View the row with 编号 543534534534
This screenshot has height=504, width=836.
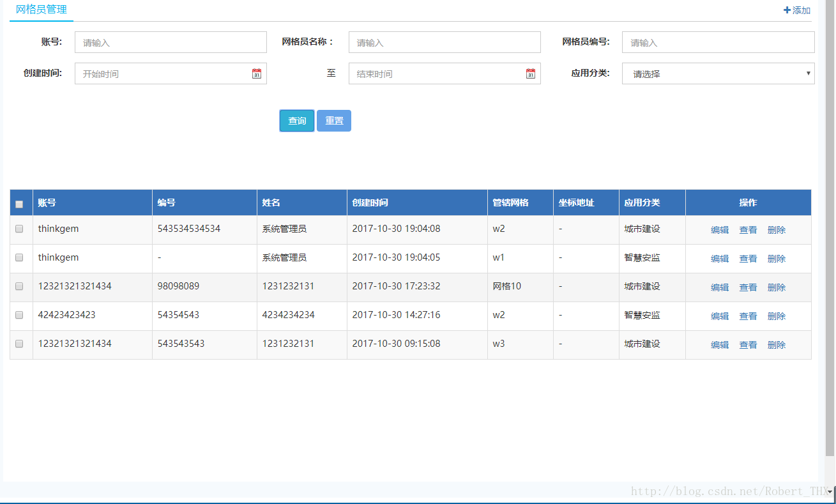(748, 230)
